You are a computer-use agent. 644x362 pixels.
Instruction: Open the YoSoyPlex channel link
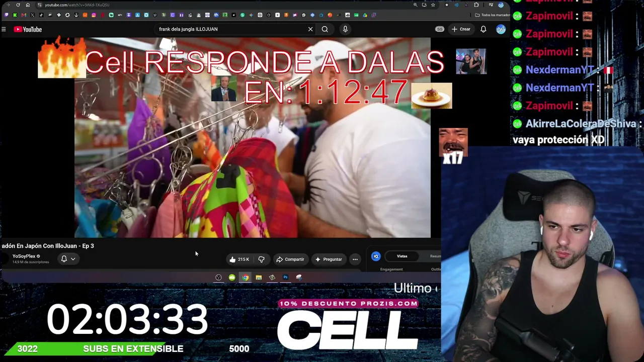[24, 256]
